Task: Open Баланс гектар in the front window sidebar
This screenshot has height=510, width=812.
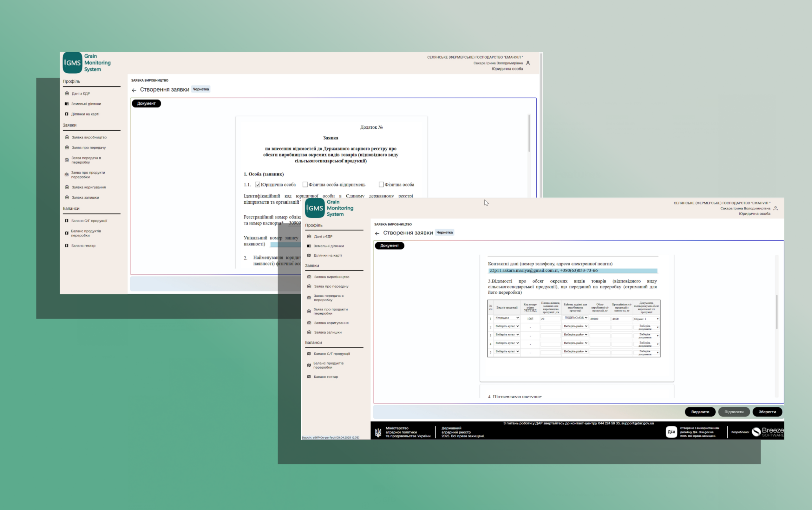Action: (325, 376)
